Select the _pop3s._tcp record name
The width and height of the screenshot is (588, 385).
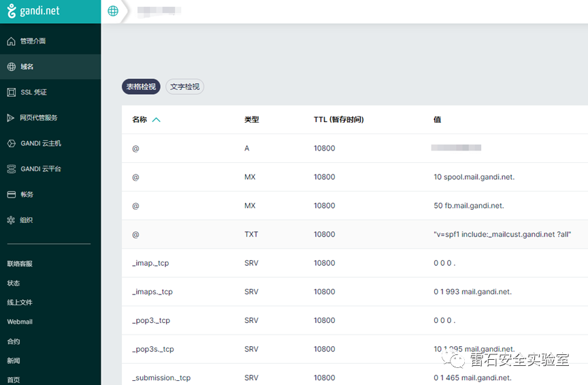(153, 350)
